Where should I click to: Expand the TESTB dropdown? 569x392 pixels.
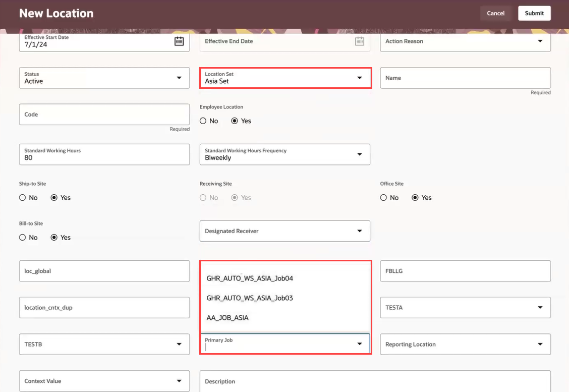coord(179,344)
